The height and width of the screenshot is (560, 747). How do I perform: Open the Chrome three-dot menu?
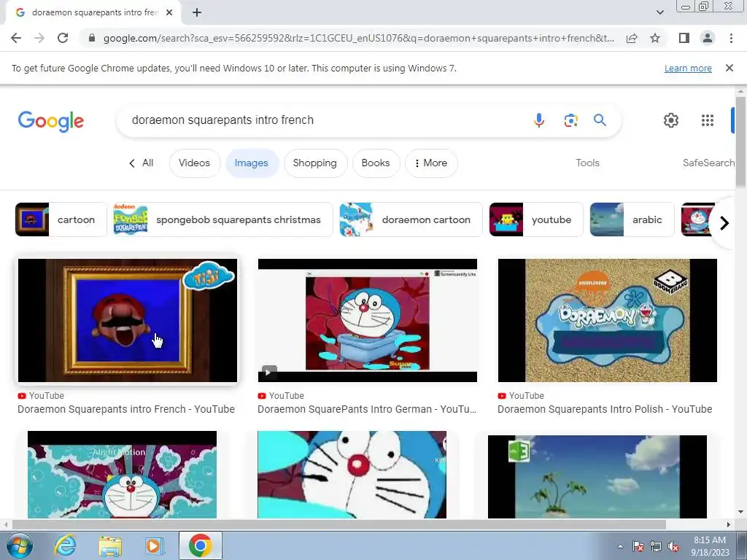click(x=731, y=38)
